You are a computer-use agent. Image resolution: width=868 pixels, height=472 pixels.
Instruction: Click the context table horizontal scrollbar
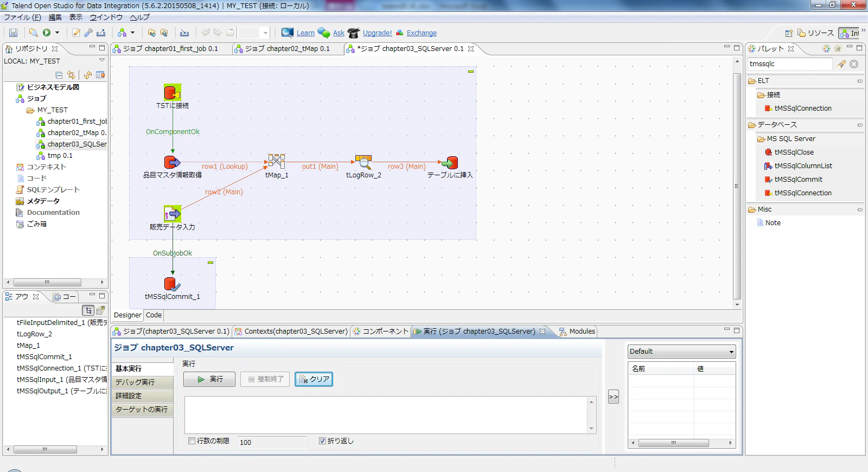pyautogui.click(x=674, y=443)
